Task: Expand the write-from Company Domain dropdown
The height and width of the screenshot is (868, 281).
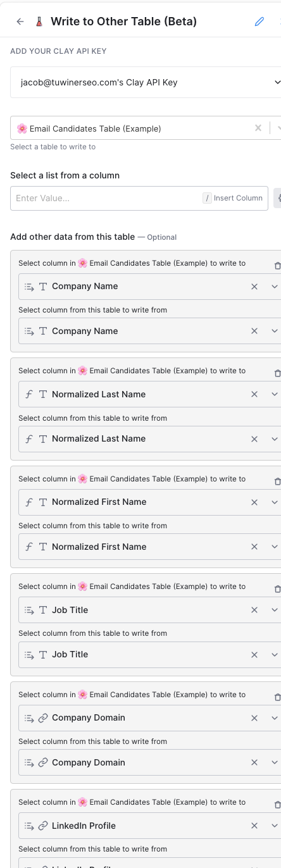Action: (x=275, y=762)
